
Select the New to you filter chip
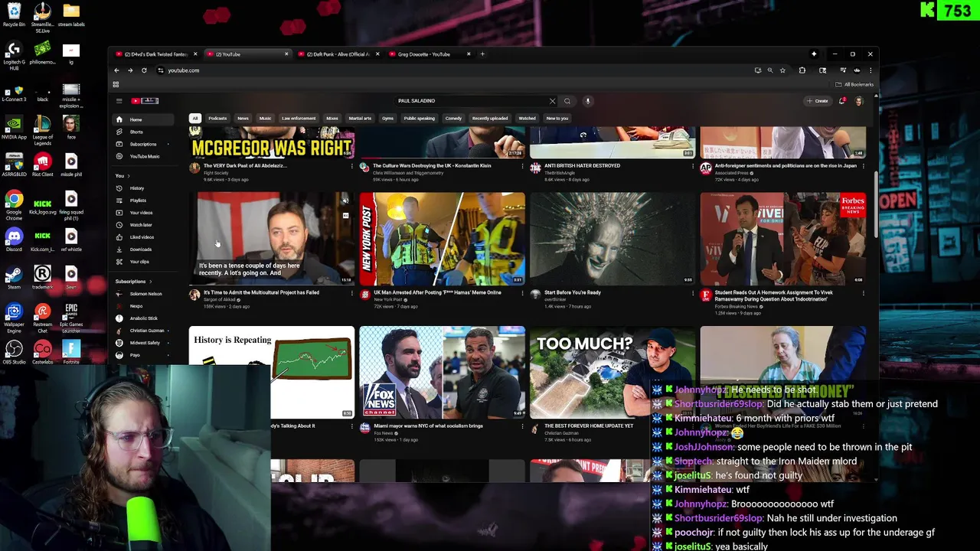click(x=557, y=119)
